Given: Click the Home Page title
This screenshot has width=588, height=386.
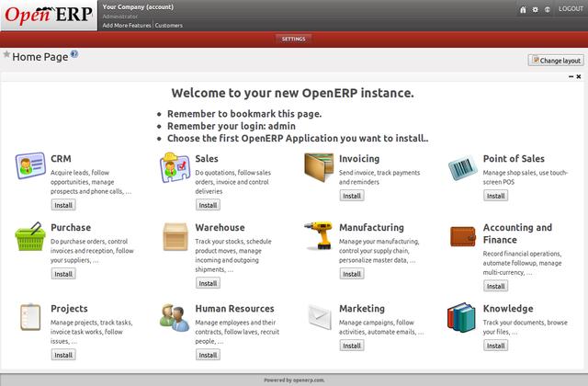Looking at the screenshot, I should point(40,57).
